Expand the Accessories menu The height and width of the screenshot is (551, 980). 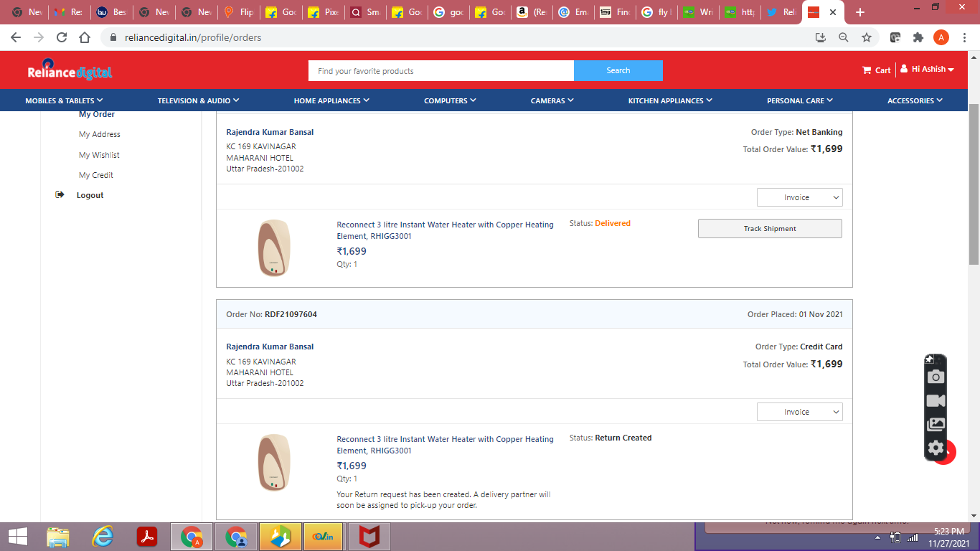915,100
